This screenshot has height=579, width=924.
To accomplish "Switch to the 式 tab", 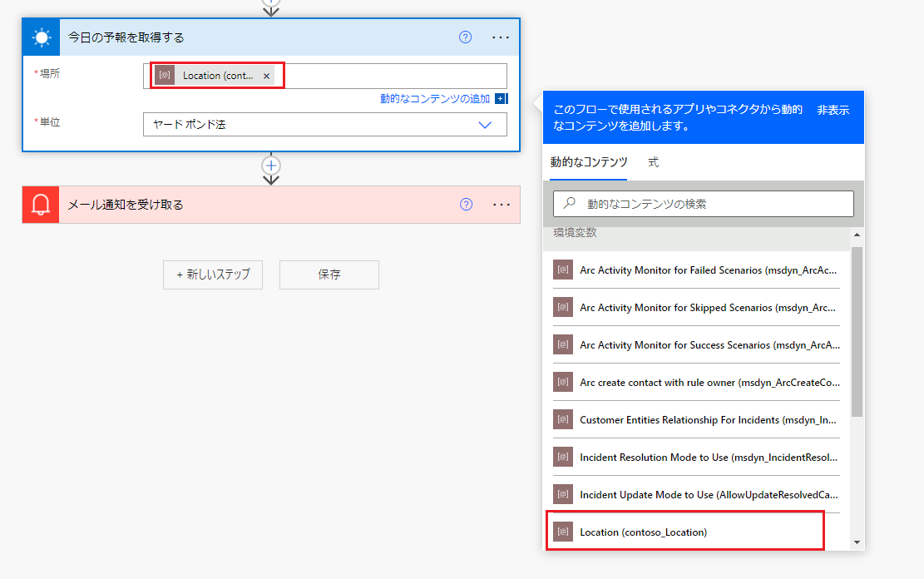I will (x=653, y=162).
